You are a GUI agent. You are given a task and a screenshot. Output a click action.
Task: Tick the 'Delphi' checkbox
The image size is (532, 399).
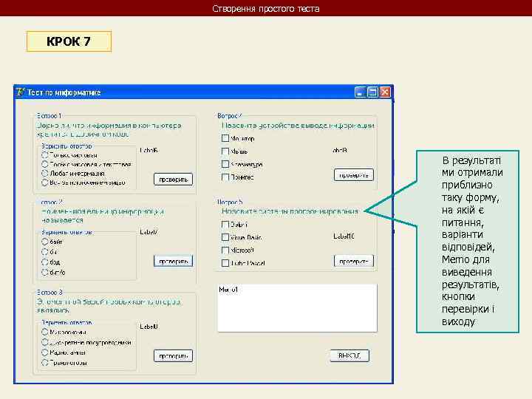point(225,225)
